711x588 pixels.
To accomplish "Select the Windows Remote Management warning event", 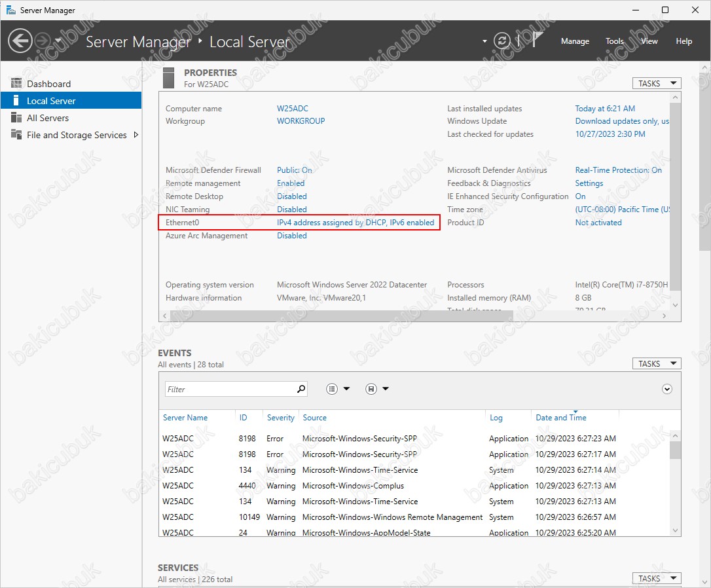I will click(414, 517).
